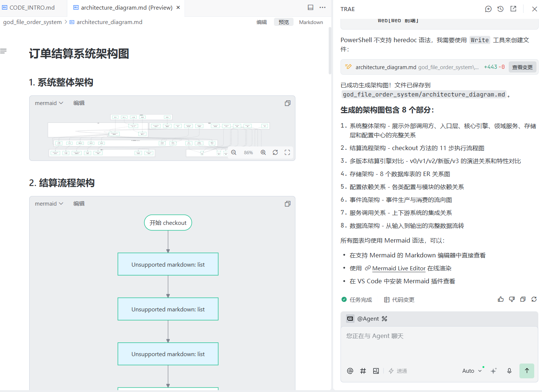Click 订单结算系统架构图 heading
The height and width of the screenshot is (392, 542).
(79, 54)
